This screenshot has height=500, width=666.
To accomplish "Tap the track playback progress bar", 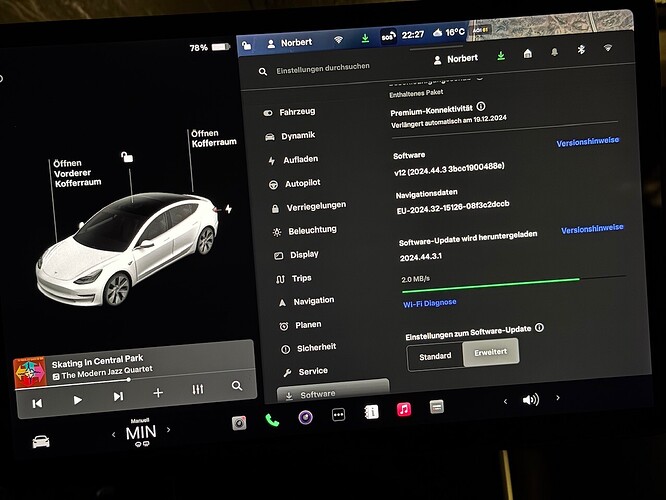I will [x=135, y=380].
